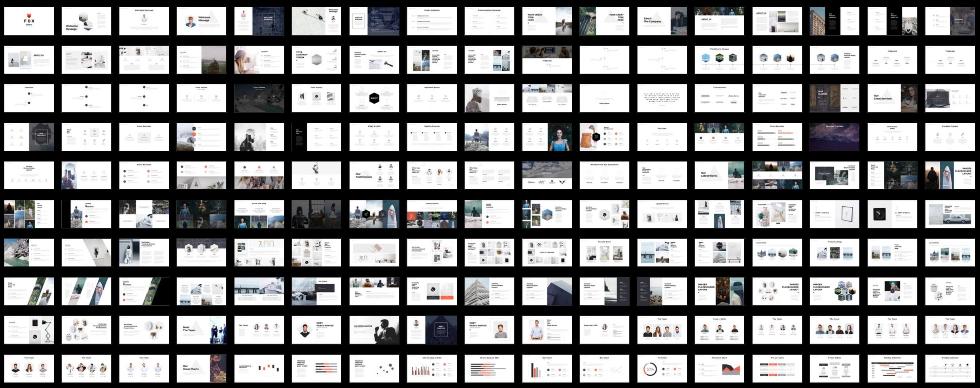Click the About The Company slide

(662, 21)
